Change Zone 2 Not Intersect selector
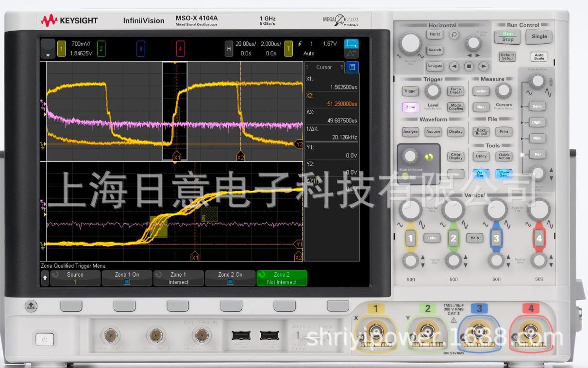This screenshot has width=588, height=368. tap(282, 277)
